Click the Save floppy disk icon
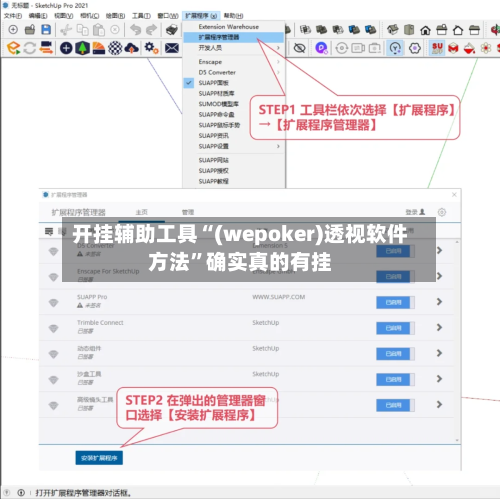 [46, 30]
